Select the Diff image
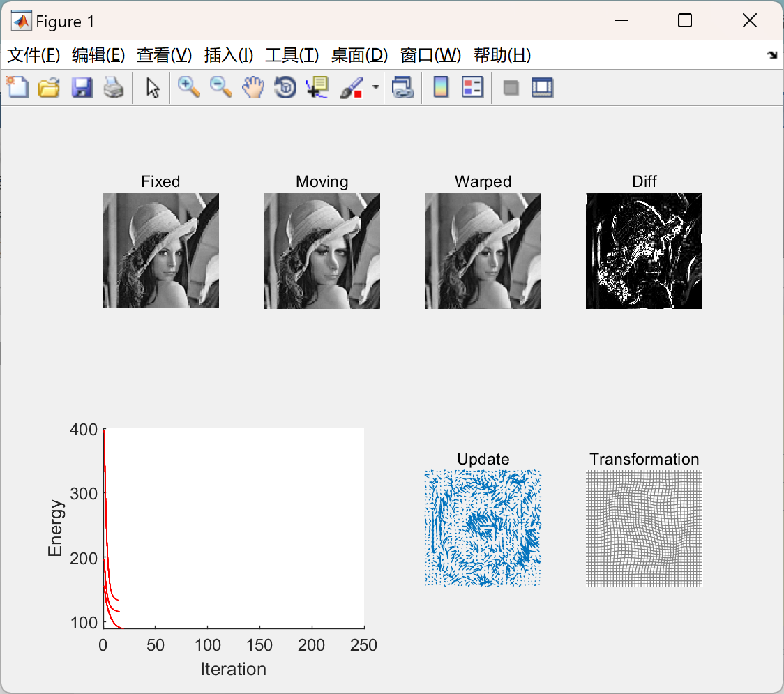Viewport: 784px width, 694px height. tap(644, 250)
